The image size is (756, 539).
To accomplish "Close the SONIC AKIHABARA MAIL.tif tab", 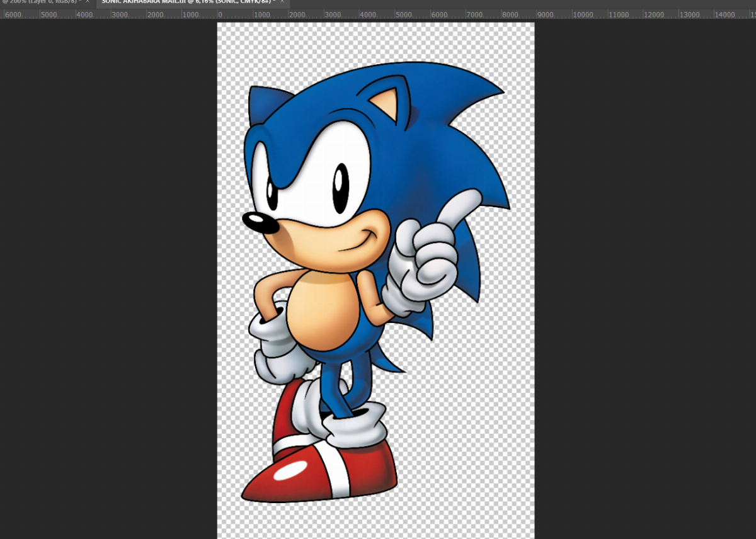I will pyautogui.click(x=283, y=3).
